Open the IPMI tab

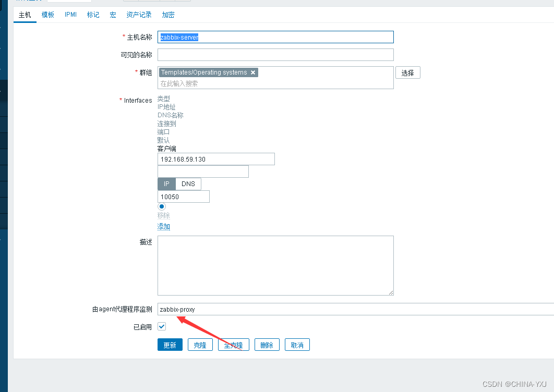(70, 15)
